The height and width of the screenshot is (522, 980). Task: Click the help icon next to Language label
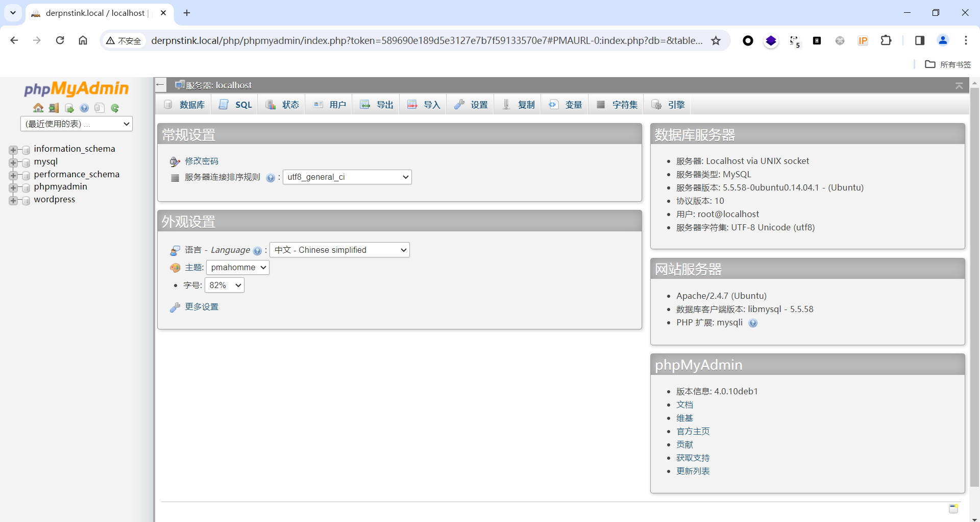coord(257,251)
